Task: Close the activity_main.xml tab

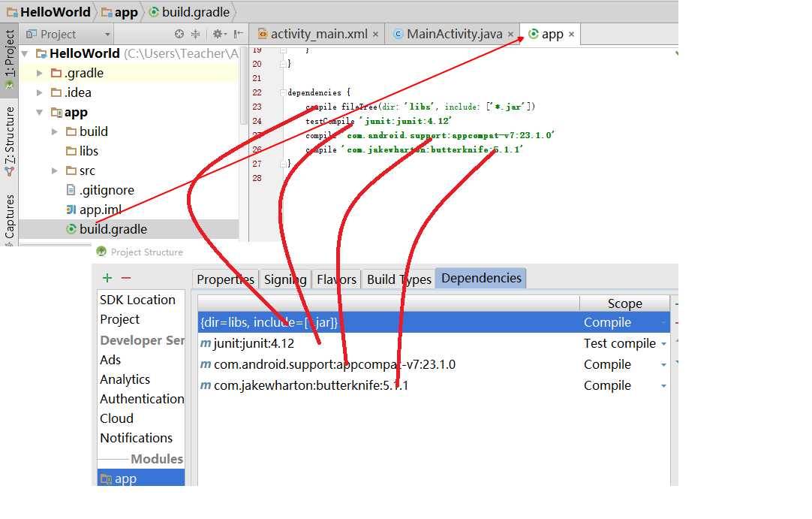Action: pos(375,35)
